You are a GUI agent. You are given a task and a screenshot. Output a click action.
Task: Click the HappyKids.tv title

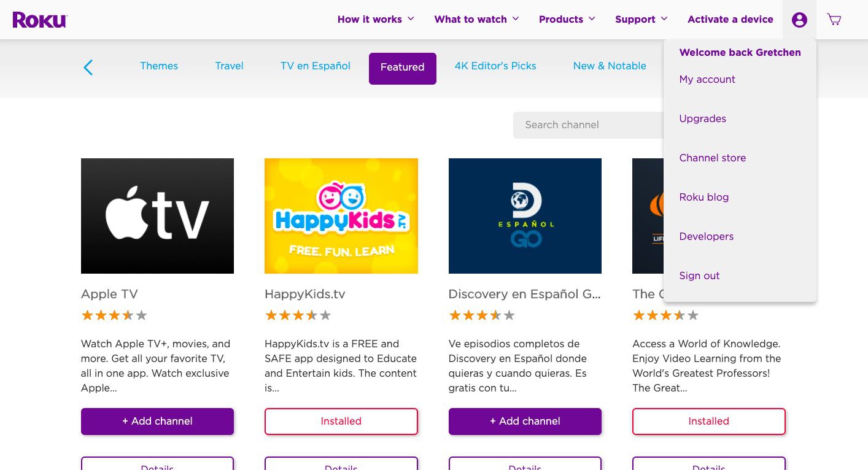point(305,294)
